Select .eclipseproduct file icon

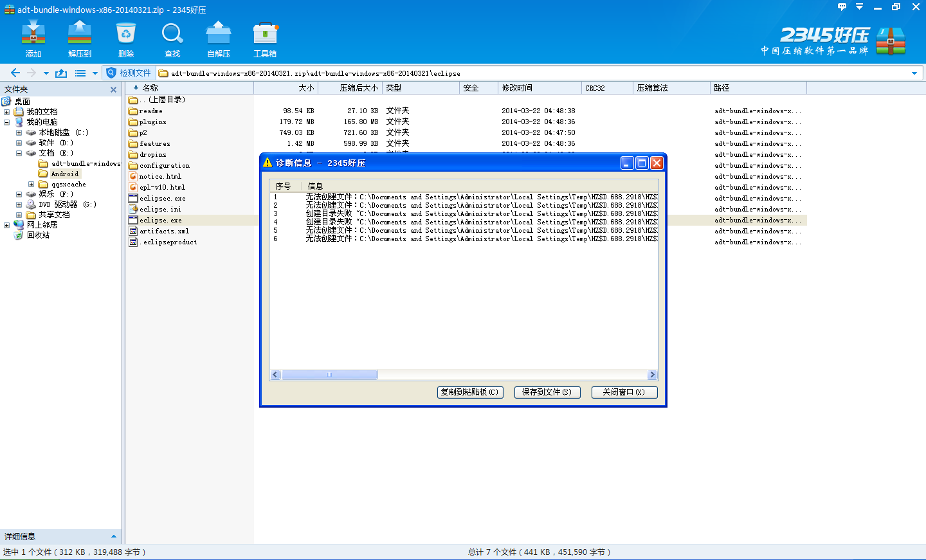click(133, 242)
